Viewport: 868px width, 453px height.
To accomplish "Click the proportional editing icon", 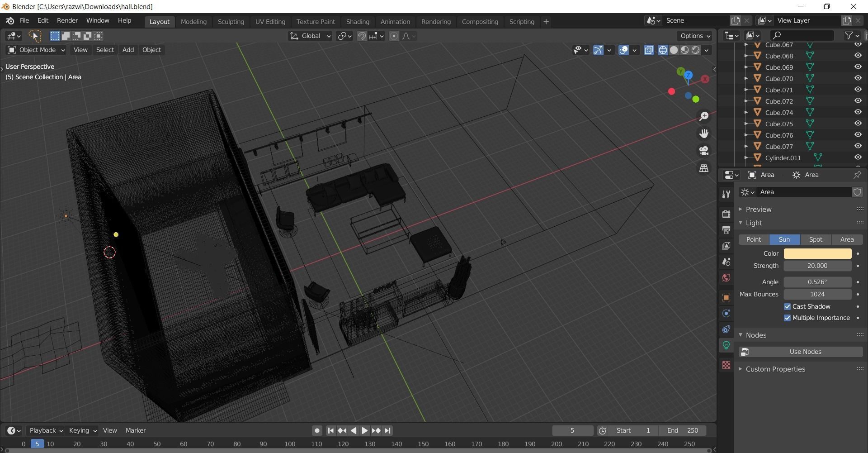I will click(x=394, y=36).
